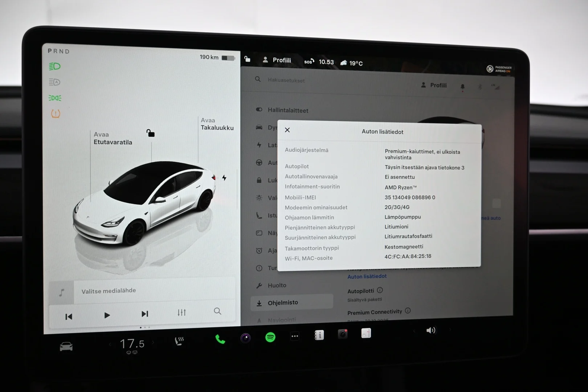Screen dimensions: 588x392
Task: Tap the Lämpöpumppu heater value
Action: pyautogui.click(x=403, y=217)
